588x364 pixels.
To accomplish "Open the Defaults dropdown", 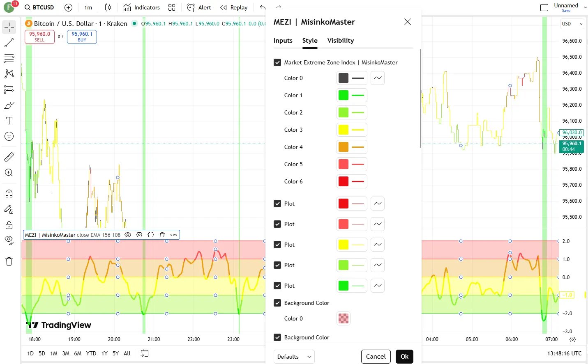I will pyautogui.click(x=294, y=357).
